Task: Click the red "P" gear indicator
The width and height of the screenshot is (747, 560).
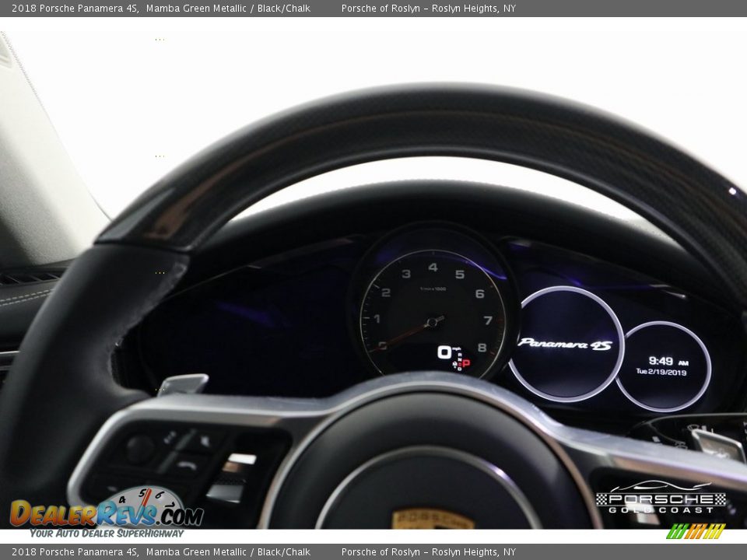Action: click(x=466, y=363)
